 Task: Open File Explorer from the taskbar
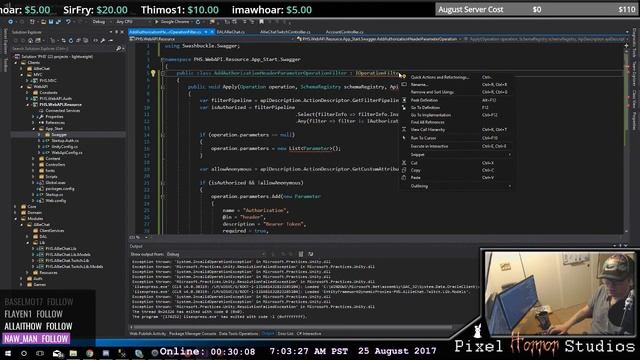[x=73, y=353]
